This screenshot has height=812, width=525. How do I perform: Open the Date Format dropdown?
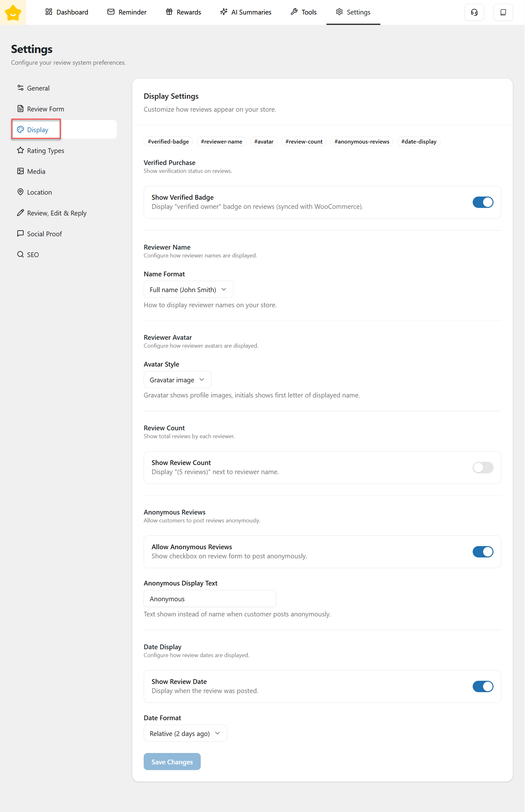[185, 733]
